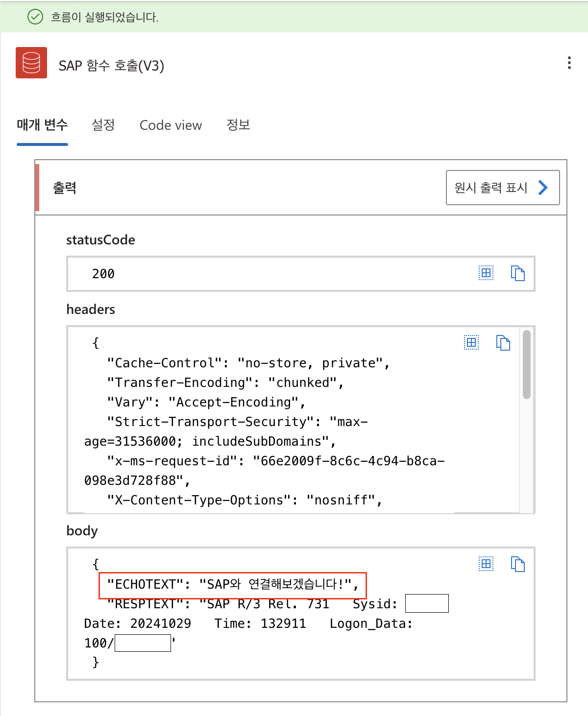
Task: Switch to the 정보 tab
Action: (x=238, y=125)
